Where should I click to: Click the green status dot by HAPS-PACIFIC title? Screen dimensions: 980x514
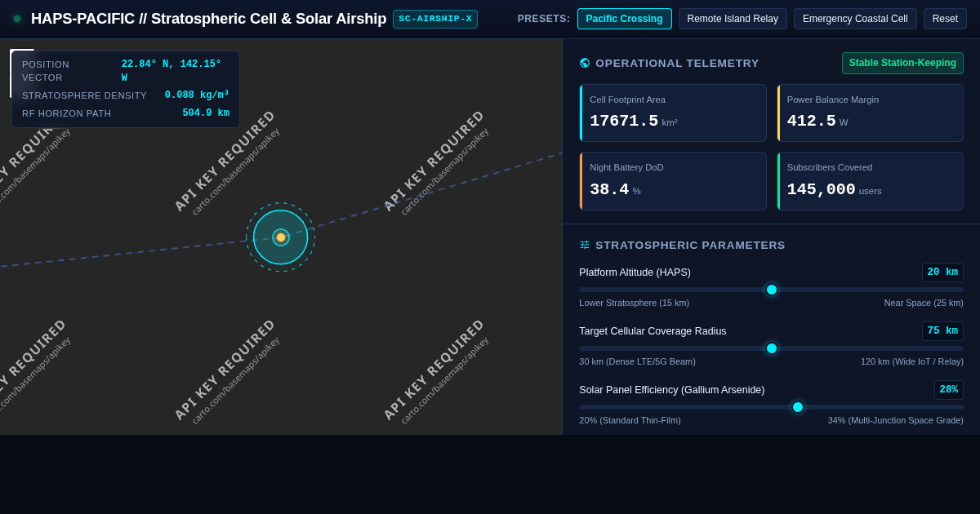pos(17,19)
